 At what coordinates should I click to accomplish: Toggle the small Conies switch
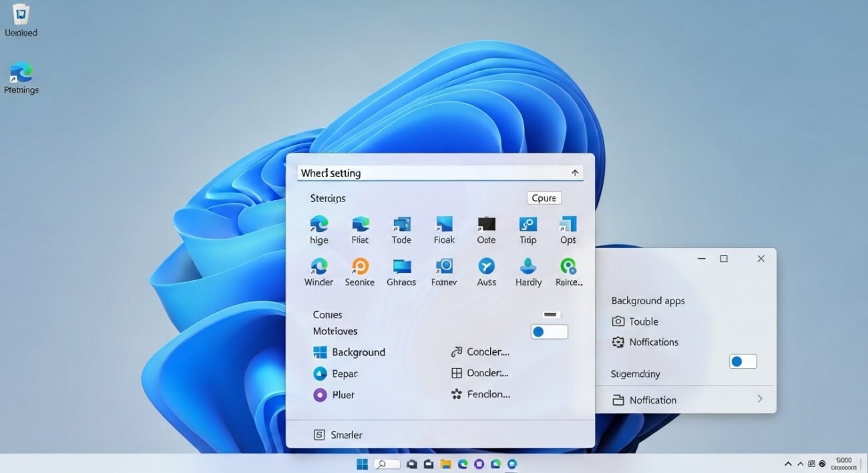click(x=551, y=314)
